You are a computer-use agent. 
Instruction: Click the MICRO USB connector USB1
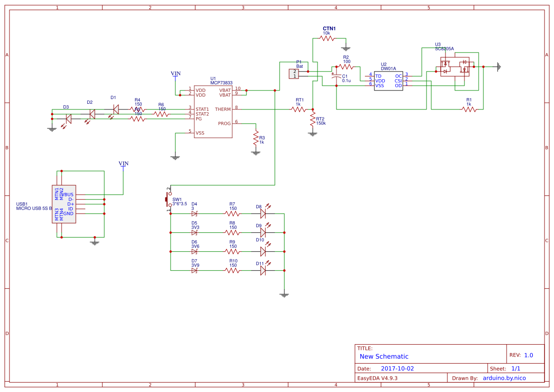click(x=64, y=205)
